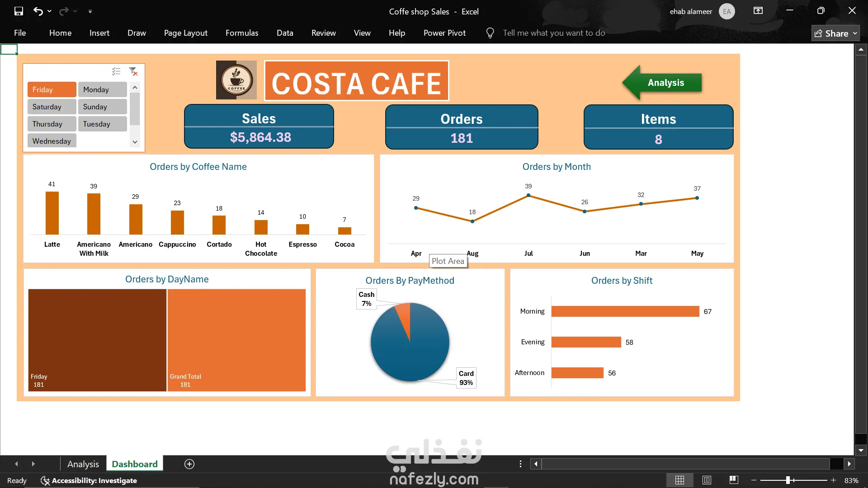Expand the Customize Quick Access Toolbar dropdown
This screenshot has width=868, height=488.
pyautogui.click(x=90, y=11)
